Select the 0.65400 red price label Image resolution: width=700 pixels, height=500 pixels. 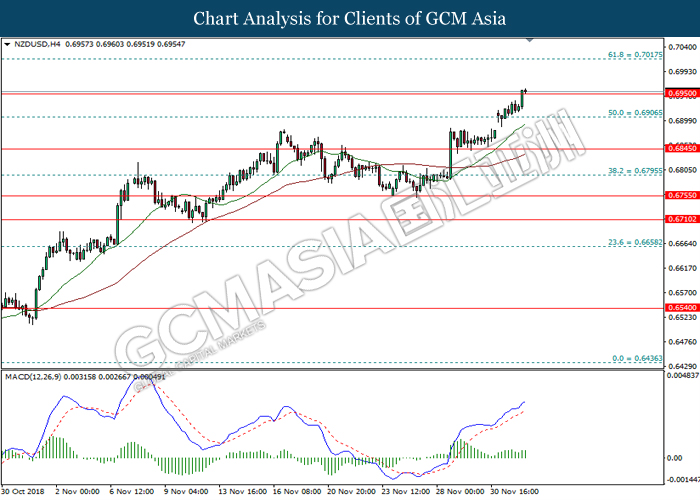click(x=682, y=308)
